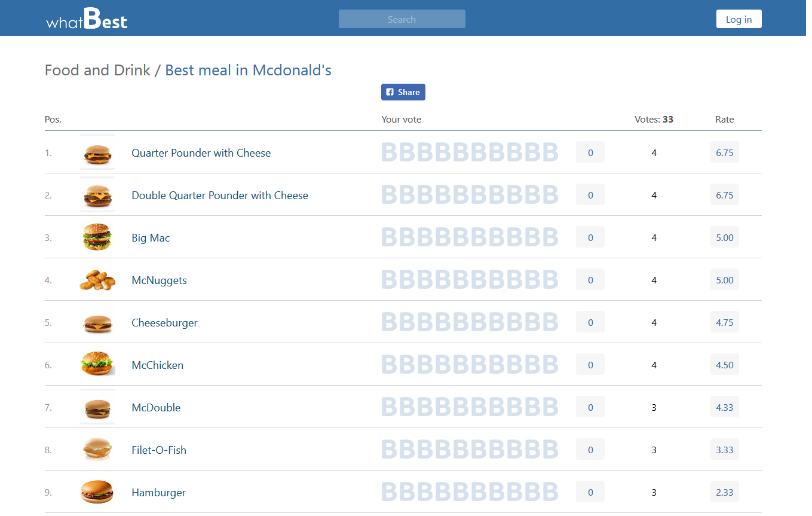Rate Hamburger with fourth B
The image size is (812, 516).
[443, 493]
